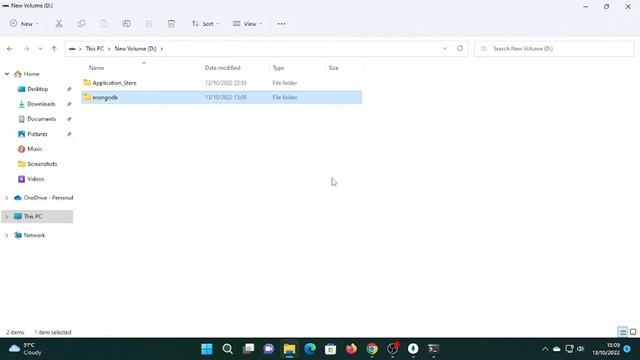Open Music in the navigation pane
Image resolution: width=640 pixels, height=360 pixels.
[34, 149]
